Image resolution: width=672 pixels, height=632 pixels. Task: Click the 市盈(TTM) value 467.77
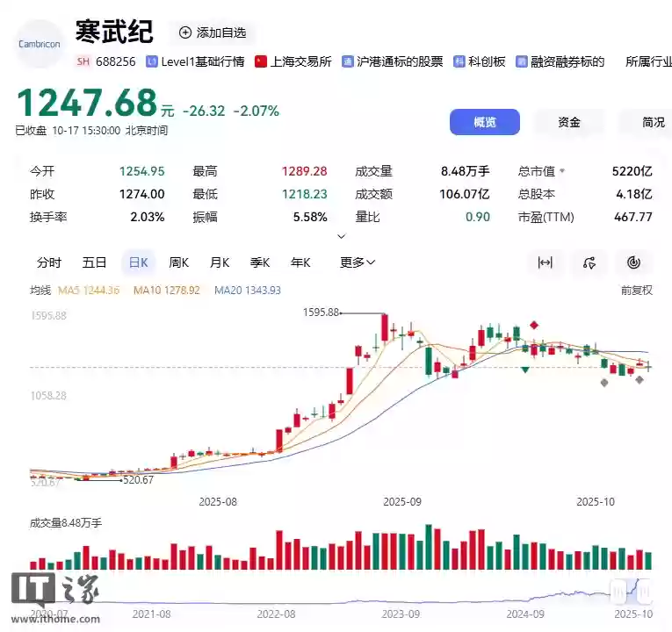pos(633,217)
